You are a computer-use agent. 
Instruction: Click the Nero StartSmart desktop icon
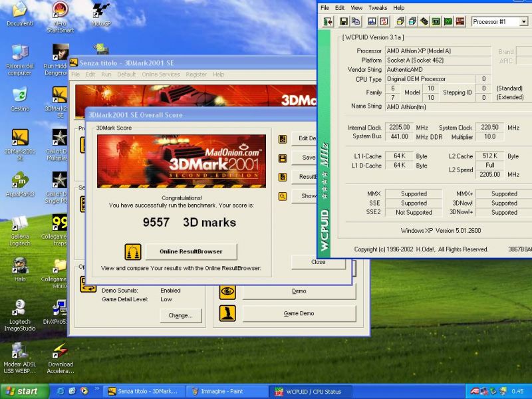61,18
